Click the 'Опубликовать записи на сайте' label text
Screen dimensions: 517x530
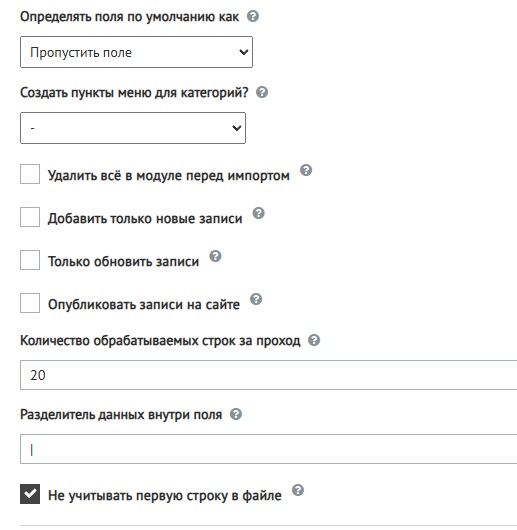point(144,305)
